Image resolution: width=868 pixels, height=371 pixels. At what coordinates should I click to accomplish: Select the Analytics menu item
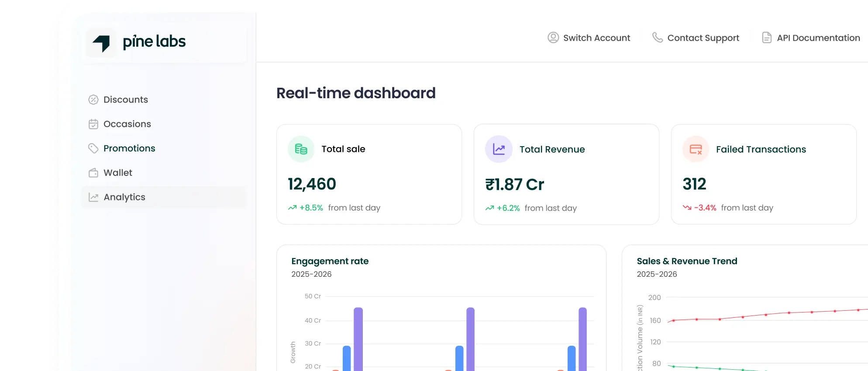164,197
